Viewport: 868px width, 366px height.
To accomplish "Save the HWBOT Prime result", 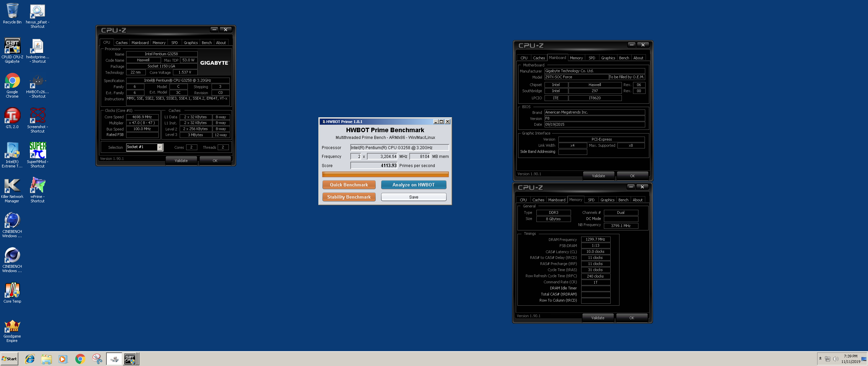I will tap(413, 197).
